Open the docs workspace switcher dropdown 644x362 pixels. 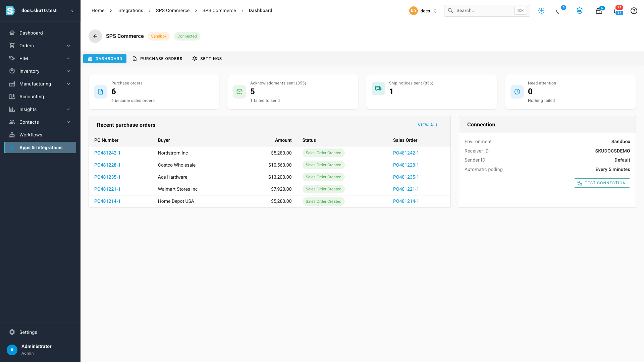tap(423, 11)
